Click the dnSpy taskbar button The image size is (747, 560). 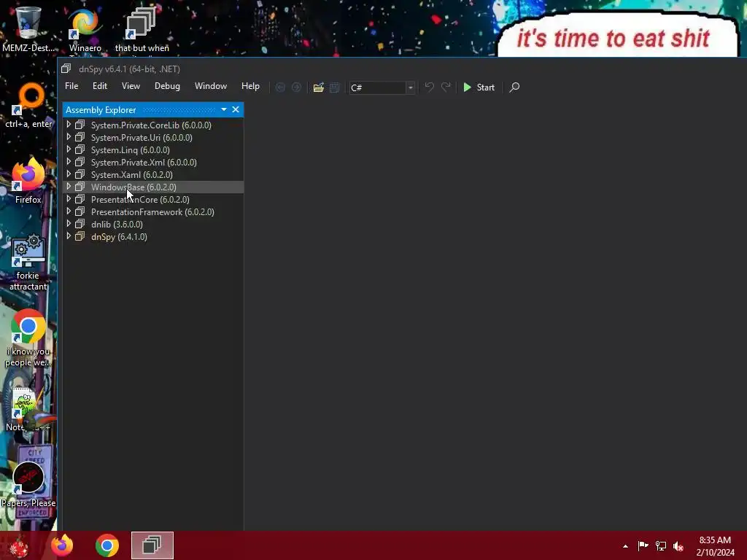[x=152, y=545]
